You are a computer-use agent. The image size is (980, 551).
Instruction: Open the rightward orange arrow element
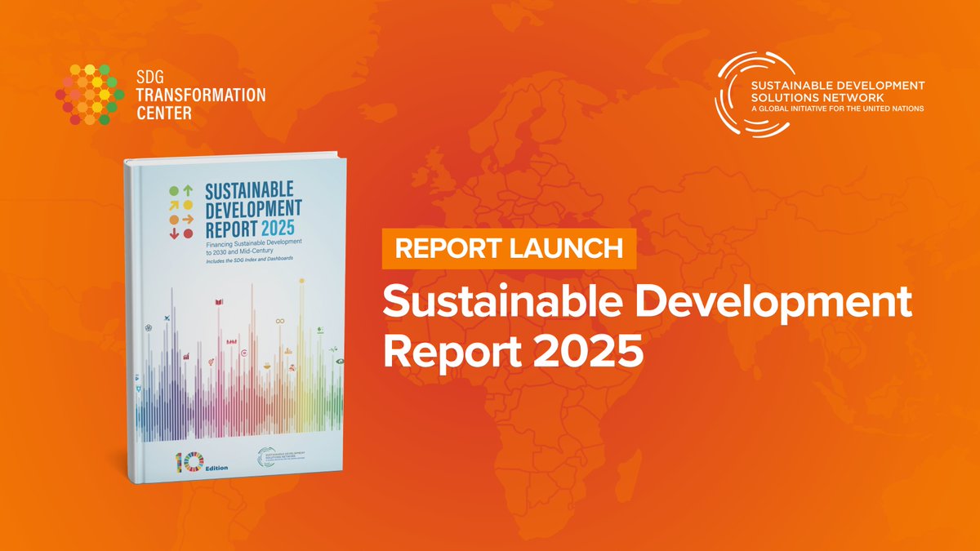(x=189, y=219)
